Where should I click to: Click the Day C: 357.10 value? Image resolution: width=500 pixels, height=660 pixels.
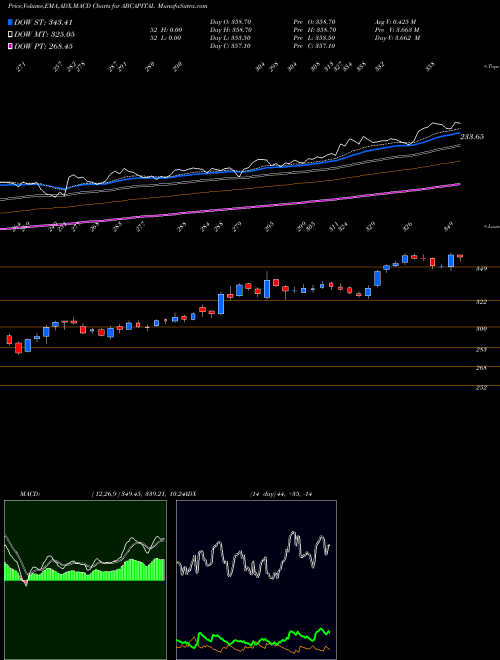tap(231, 46)
